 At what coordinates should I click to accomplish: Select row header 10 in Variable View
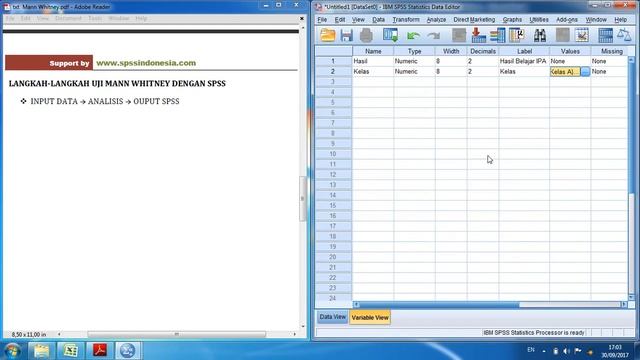pos(333,154)
